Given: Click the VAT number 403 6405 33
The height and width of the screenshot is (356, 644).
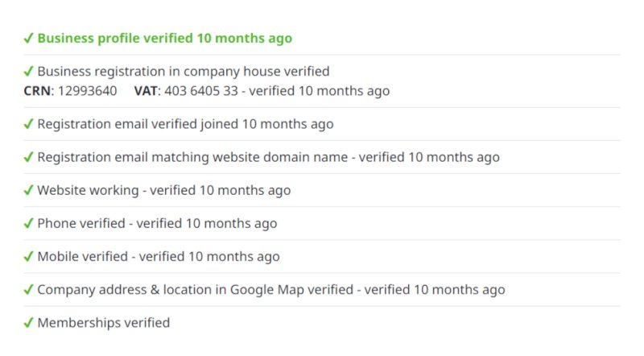Looking at the screenshot, I should [x=201, y=90].
